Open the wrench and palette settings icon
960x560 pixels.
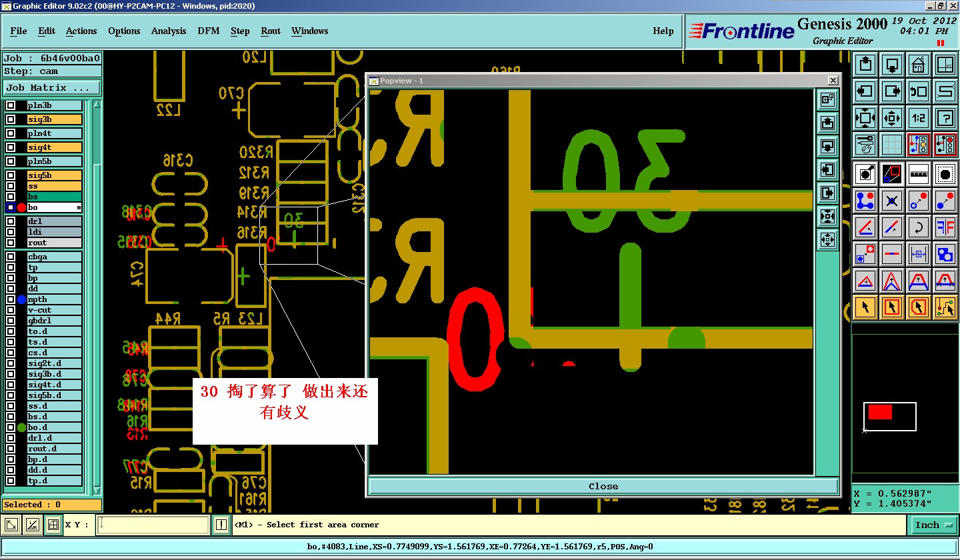(x=865, y=145)
